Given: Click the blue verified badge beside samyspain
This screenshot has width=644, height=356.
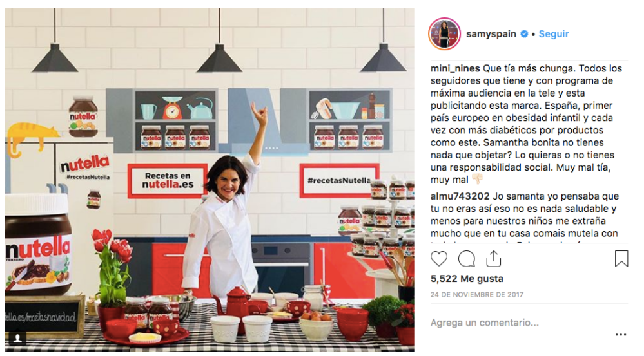Looking at the screenshot, I should point(524,34).
